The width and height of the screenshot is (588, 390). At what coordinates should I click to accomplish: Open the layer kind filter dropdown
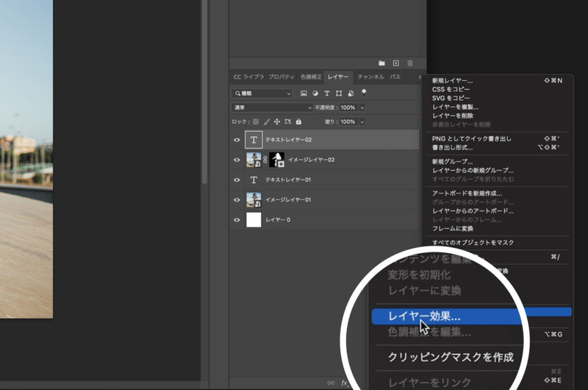(x=262, y=93)
